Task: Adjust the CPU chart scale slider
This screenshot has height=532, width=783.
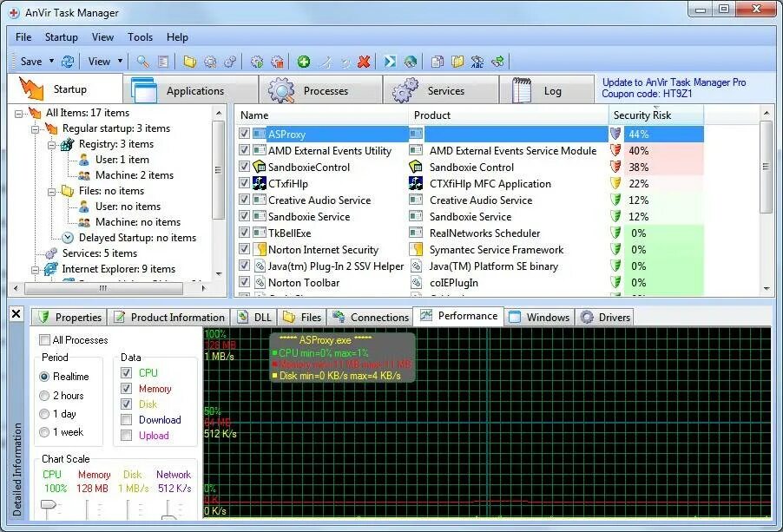Action: pyautogui.click(x=48, y=508)
